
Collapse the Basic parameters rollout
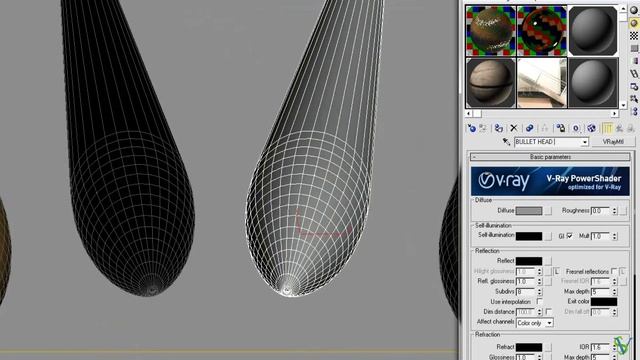click(550, 157)
